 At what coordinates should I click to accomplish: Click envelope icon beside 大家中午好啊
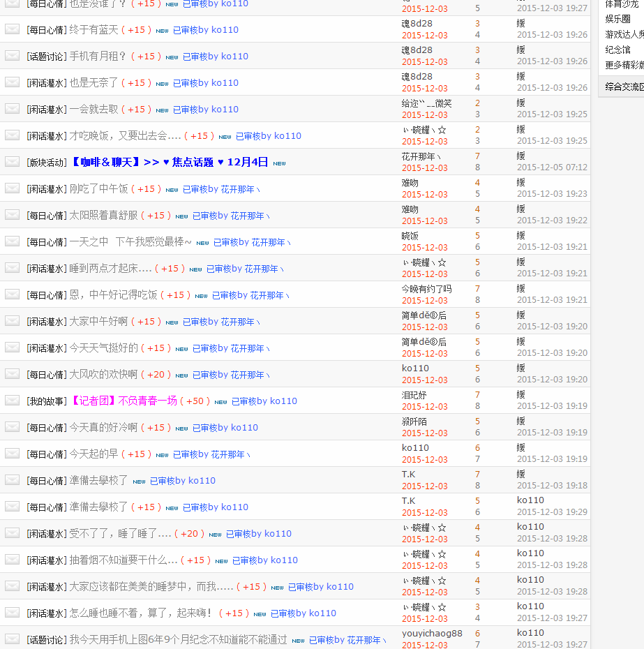[12, 321]
